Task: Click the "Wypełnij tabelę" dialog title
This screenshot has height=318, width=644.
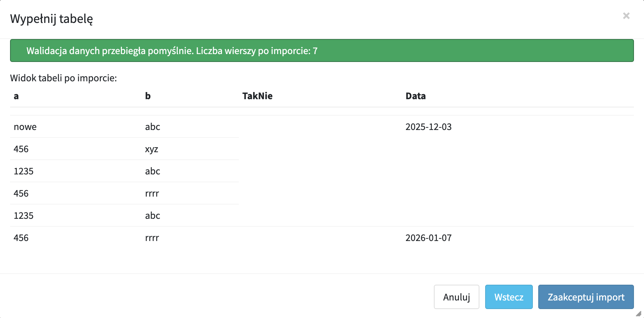Action: pyautogui.click(x=51, y=19)
